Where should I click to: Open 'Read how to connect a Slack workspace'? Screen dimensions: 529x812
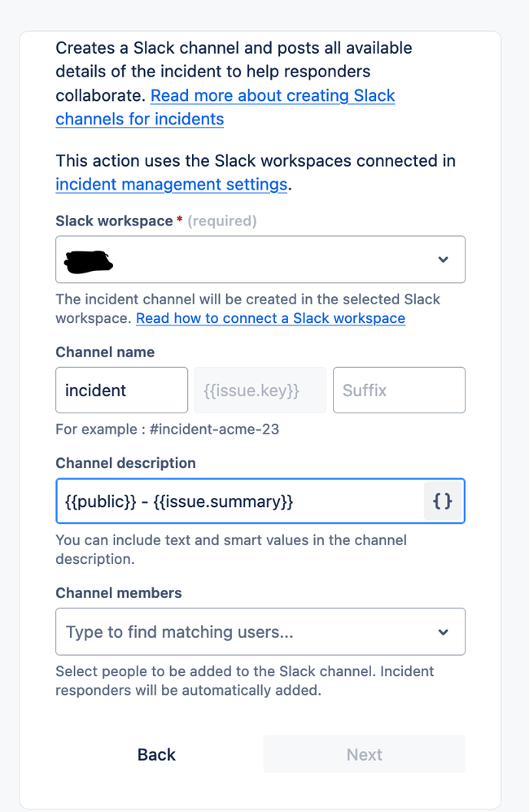(x=270, y=318)
